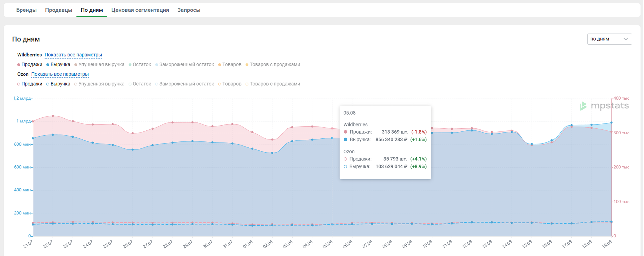Click the 1,2 млрд axis label
The height and width of the screenshot is (256, 644).
point(22,98)
